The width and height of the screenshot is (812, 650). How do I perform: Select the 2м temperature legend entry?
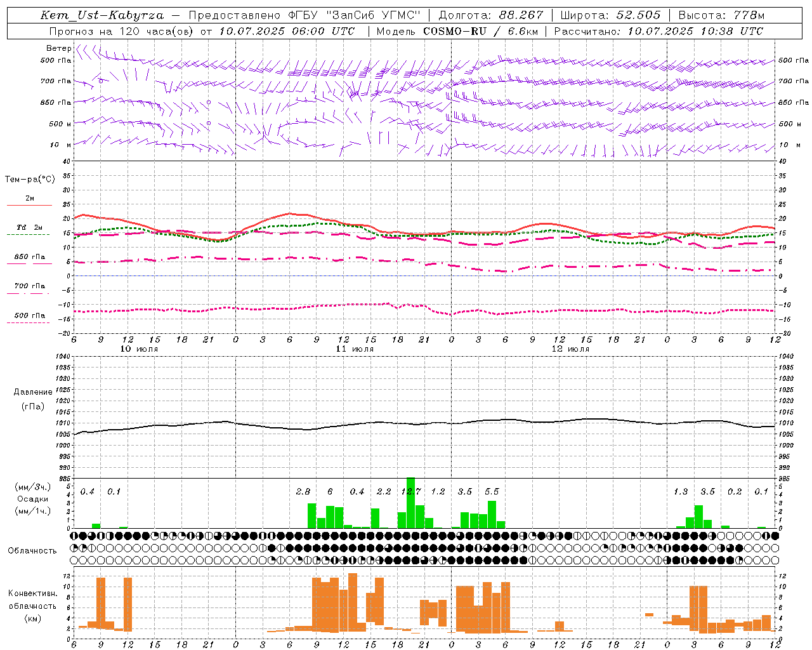(x=30, y=199)
